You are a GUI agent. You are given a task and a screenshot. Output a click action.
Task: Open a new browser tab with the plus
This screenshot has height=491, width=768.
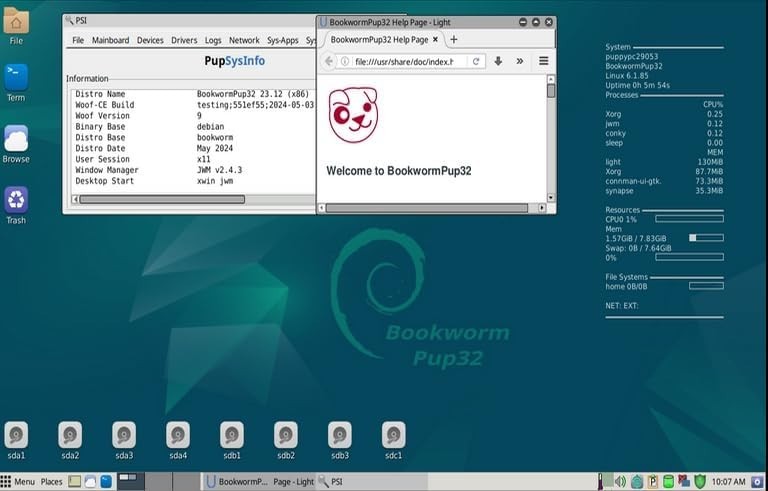coord(454,40)
